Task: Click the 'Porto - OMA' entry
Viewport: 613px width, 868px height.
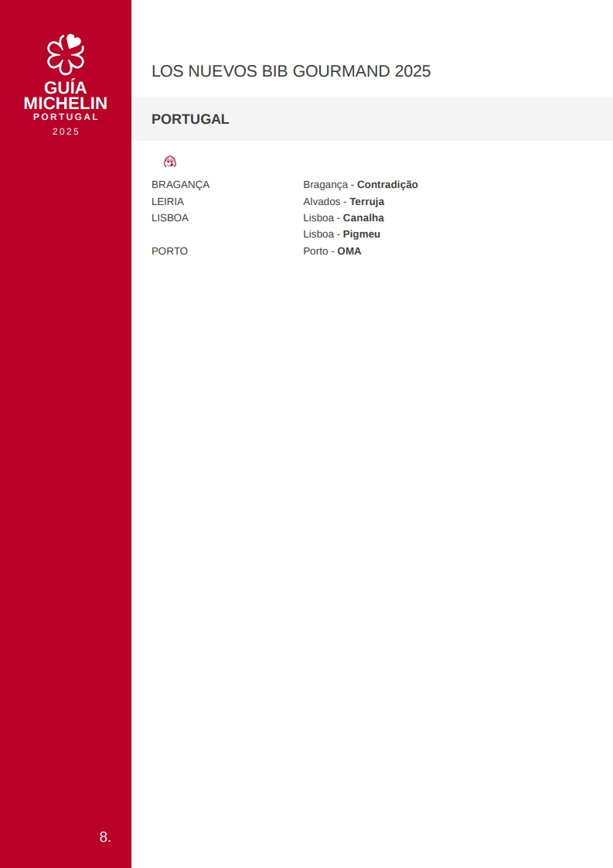Action: pyautogui.click(x=332, y=251)
